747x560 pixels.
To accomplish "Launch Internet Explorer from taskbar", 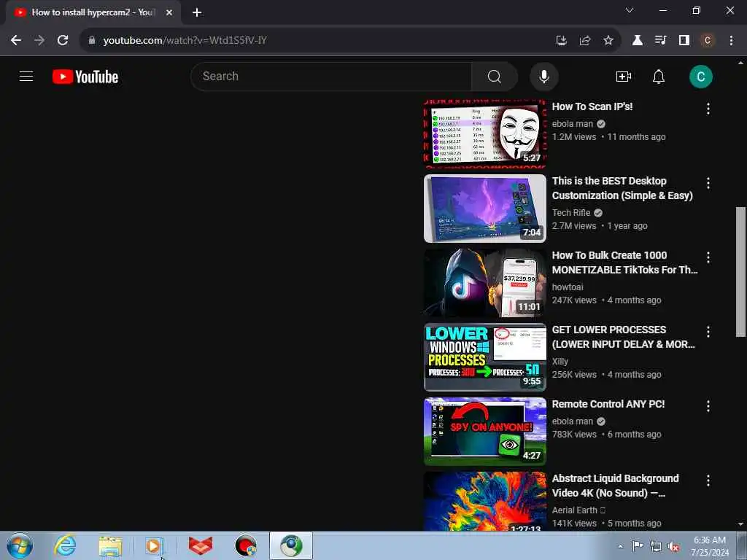I will pos(65,545).
